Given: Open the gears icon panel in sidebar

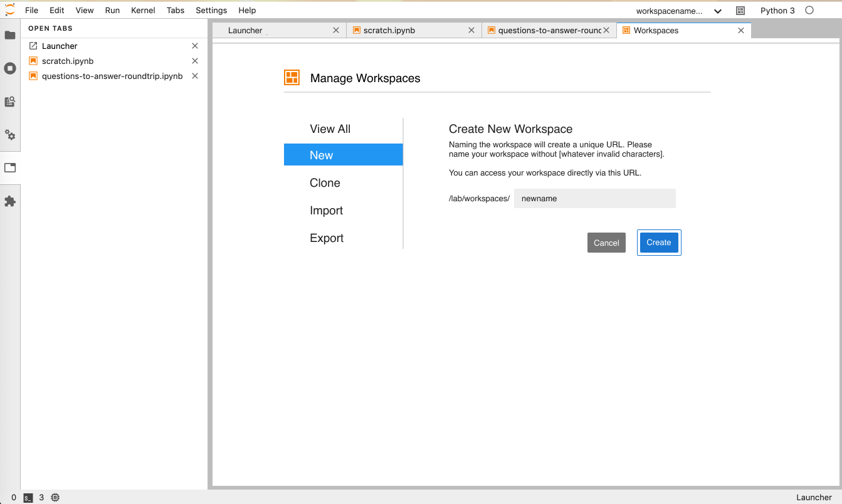Looking at the screenshot, I should coord(10,135).
